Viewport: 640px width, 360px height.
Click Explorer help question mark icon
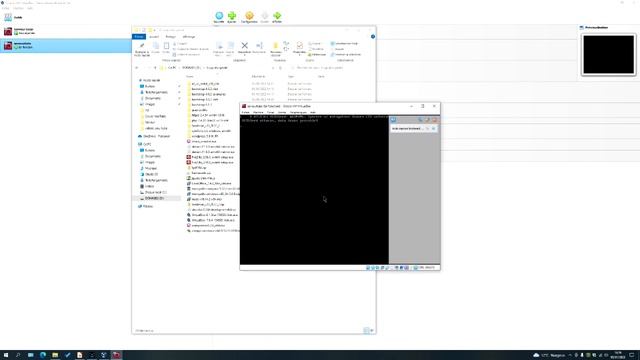(x=373, y=37)
